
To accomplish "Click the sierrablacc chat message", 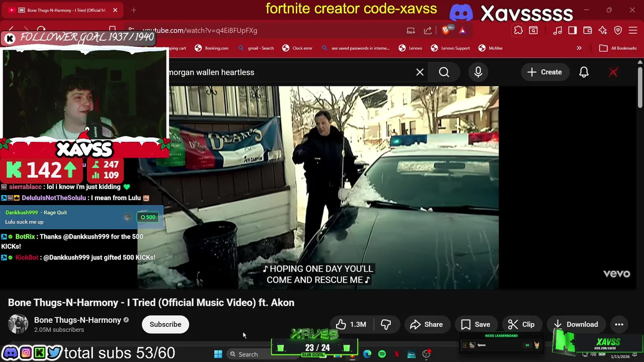I will (65, 187).
